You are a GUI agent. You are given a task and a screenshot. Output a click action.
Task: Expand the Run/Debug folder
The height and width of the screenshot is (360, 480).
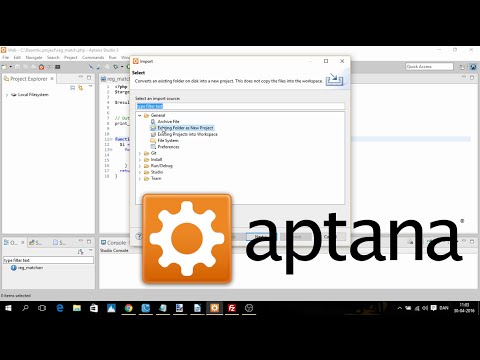click(x=140, y=166)
